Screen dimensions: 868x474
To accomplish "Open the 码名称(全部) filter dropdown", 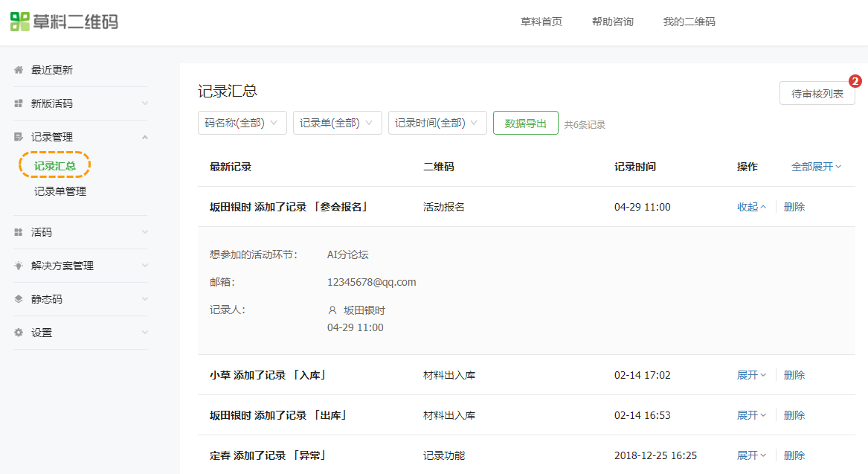I will pyautogui.click(x=242, y=123).
